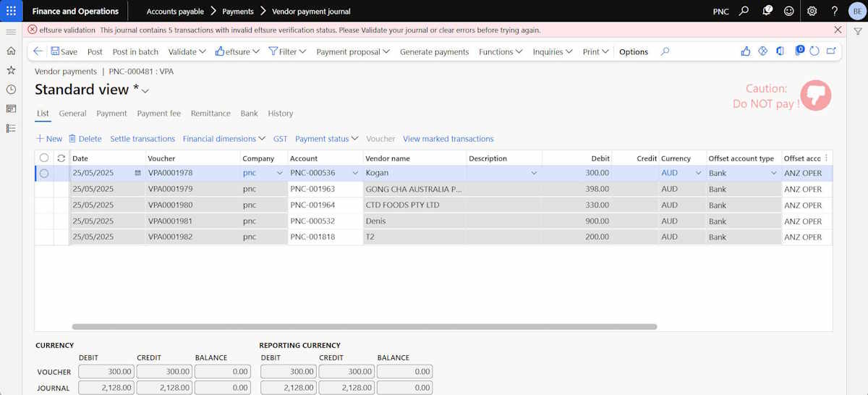Open the BE user account avatar
This screenshot has width=868, height=395.
pyautogui.click(x=857, y=12)
